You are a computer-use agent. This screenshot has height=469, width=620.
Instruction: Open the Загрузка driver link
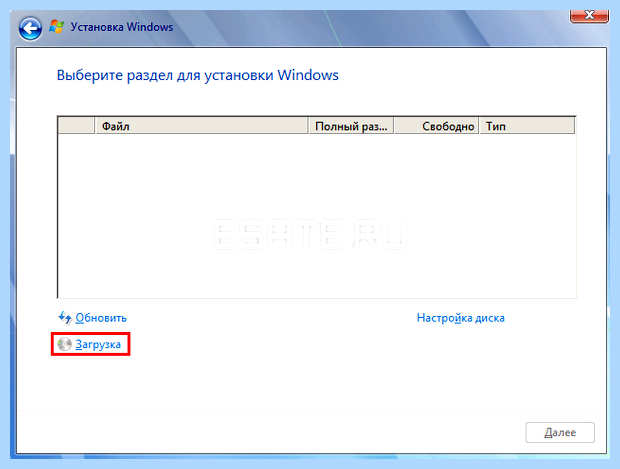[x=98, y=344]
